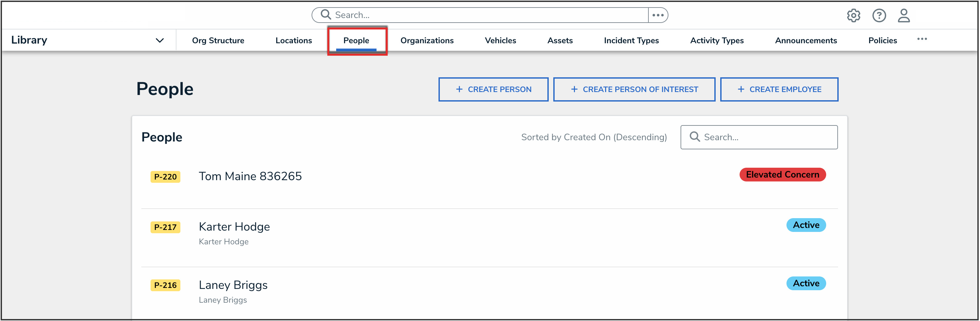Screen dimensions: 980x321
Task: Open Karter Hodge's person record
Action: tap(234, 227)
